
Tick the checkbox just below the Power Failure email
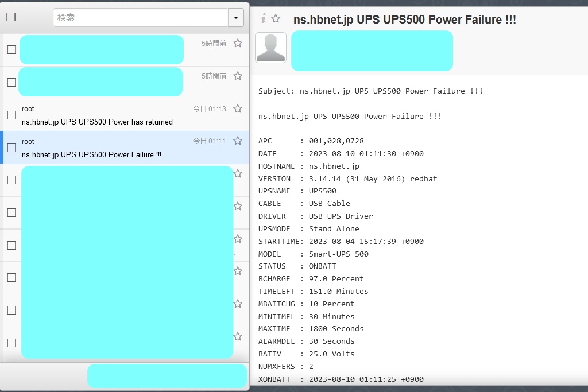click(11, 180)
